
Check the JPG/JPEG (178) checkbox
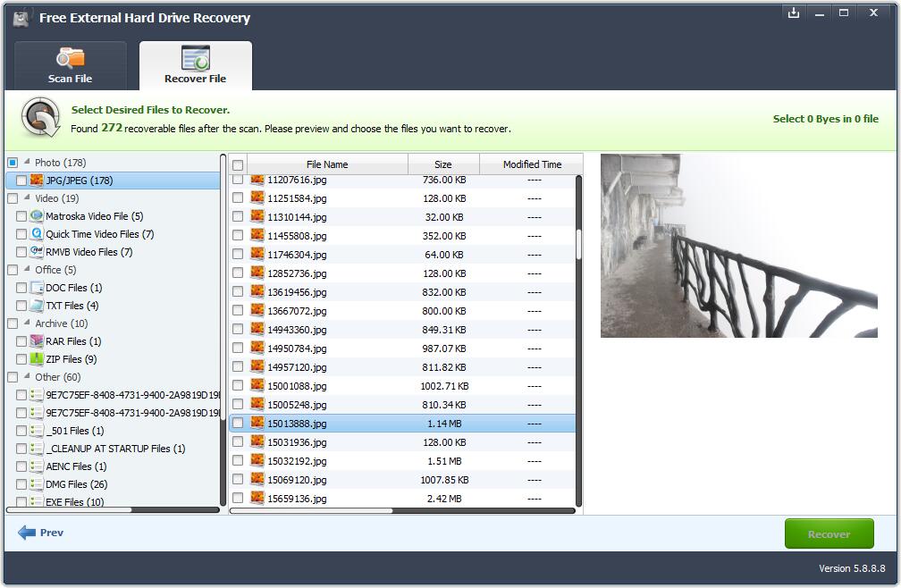pyautogui.click(x=21, y=181)
